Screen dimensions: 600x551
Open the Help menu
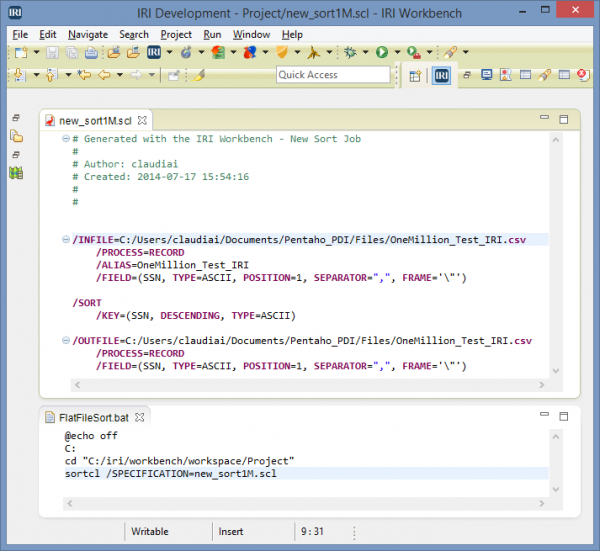coord(292,34)
